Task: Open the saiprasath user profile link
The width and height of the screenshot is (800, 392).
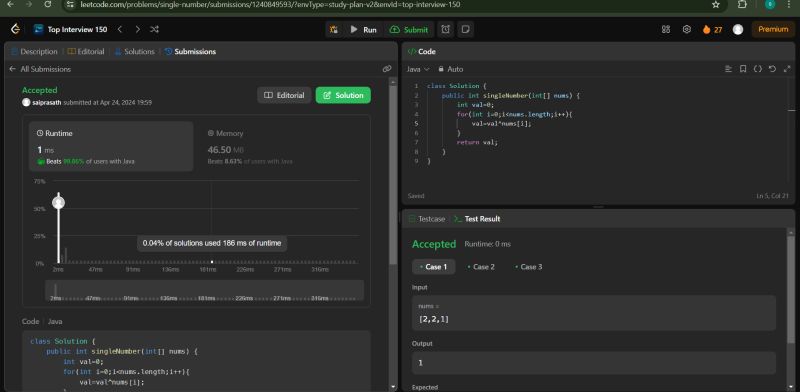Action: click(46, 103)
